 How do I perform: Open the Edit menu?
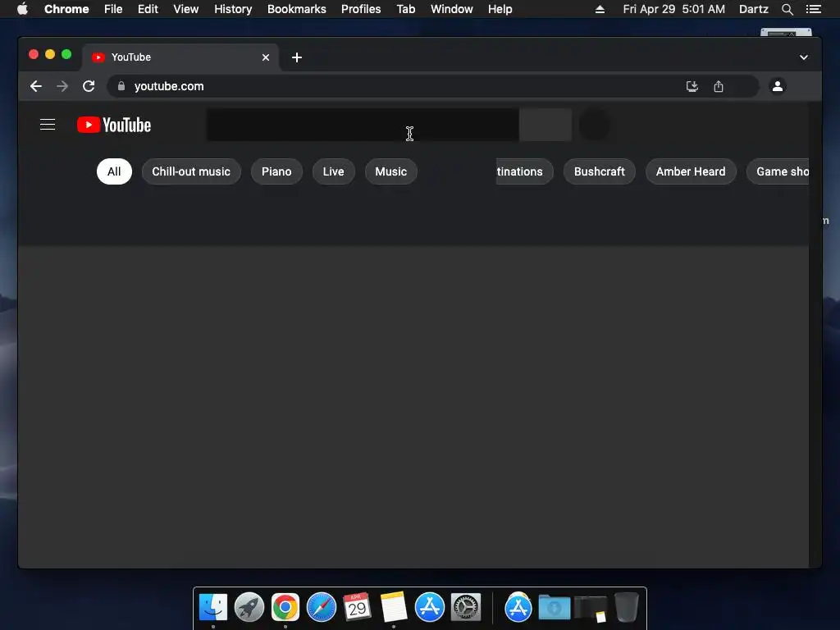point(148,9)
